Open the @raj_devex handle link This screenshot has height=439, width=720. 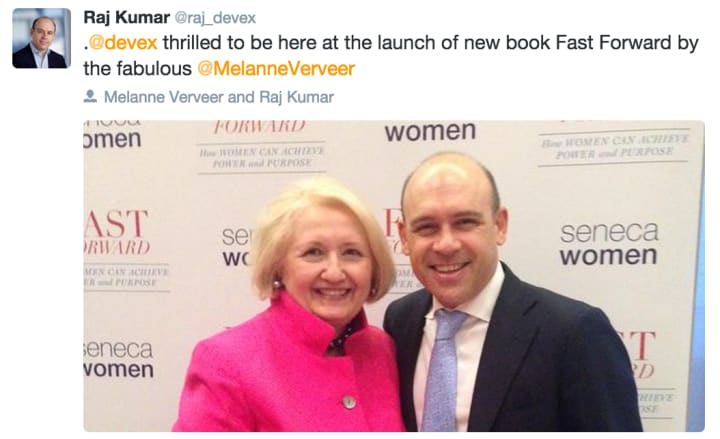coord(215,18)
